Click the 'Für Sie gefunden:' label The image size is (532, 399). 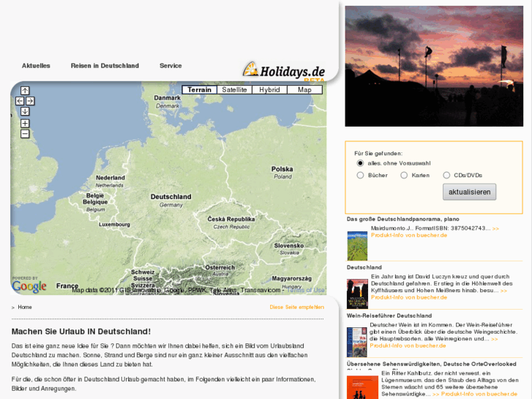click(378, 154)
